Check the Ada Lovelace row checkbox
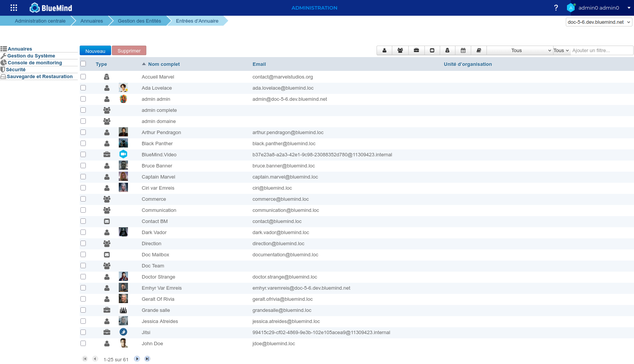 pos(83,88)
